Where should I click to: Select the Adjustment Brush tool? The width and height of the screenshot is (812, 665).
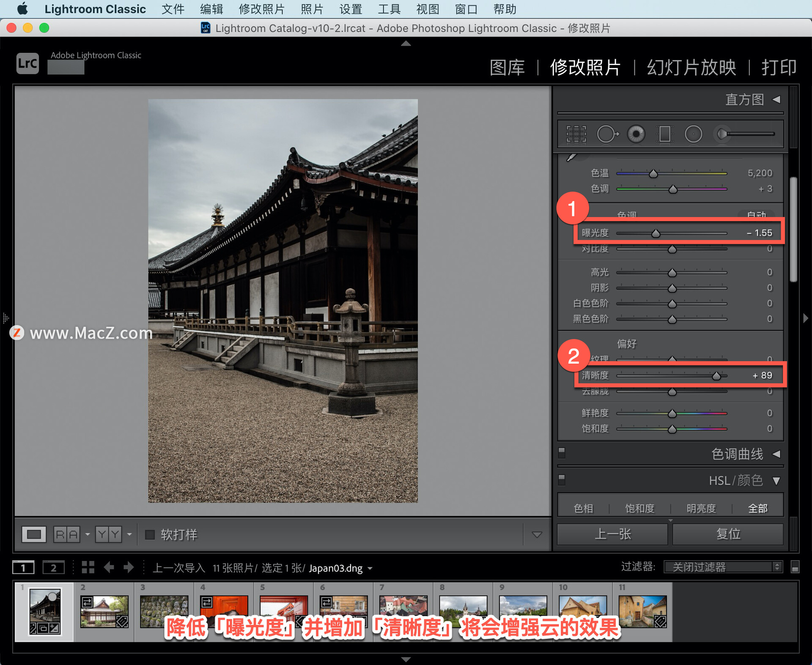pos(745,134)
